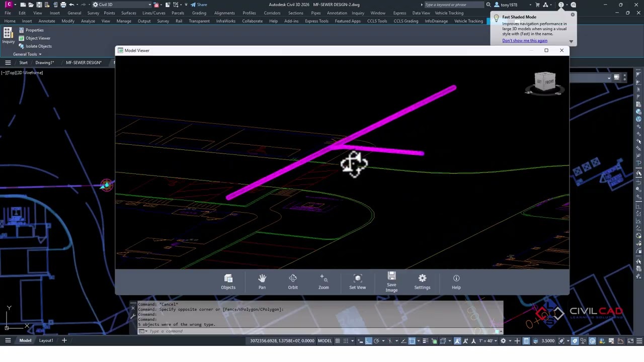The image size is (644, 362).
Task: Expand the Fast Shaded Mode tip arrow
Action: [571, 42]
